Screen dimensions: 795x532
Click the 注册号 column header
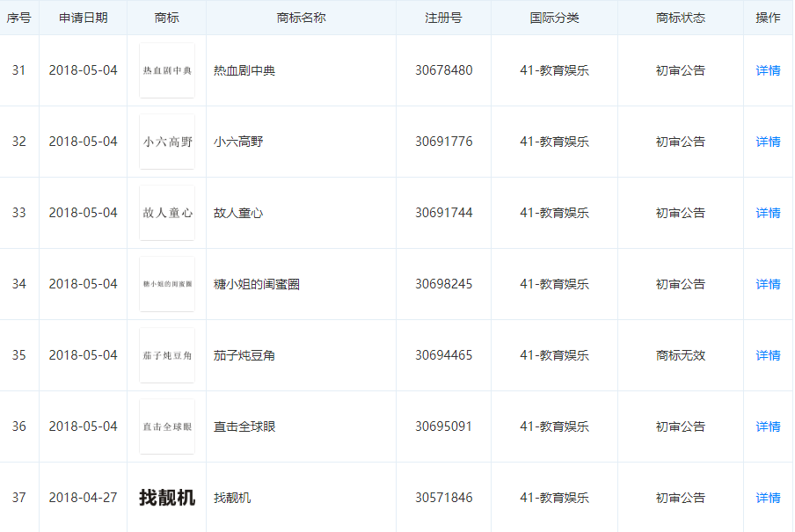(443, 18)
